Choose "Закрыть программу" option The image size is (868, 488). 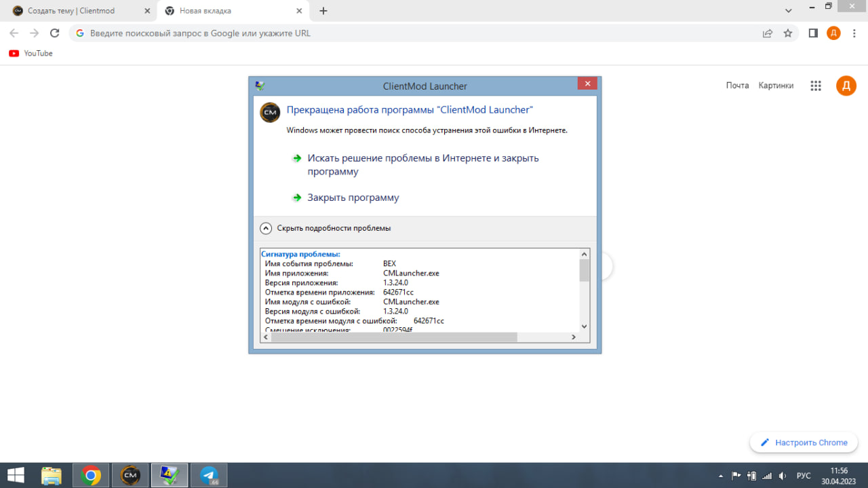point(353,198)
